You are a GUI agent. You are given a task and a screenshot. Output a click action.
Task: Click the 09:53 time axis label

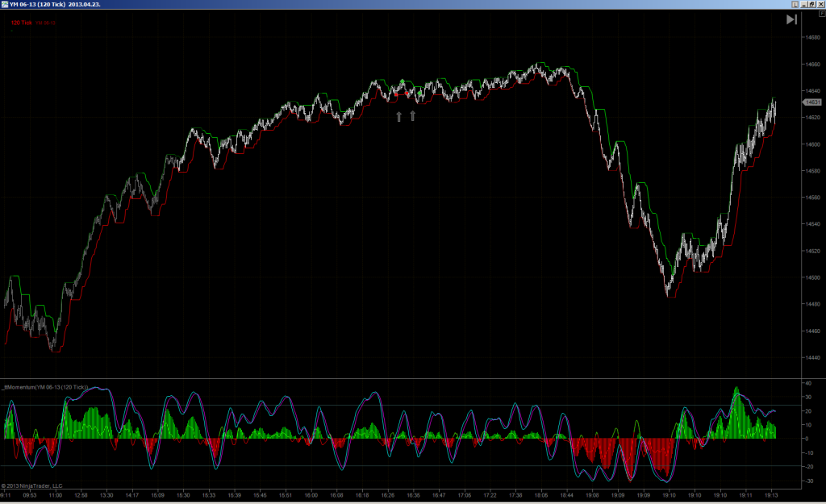point(30,495)
